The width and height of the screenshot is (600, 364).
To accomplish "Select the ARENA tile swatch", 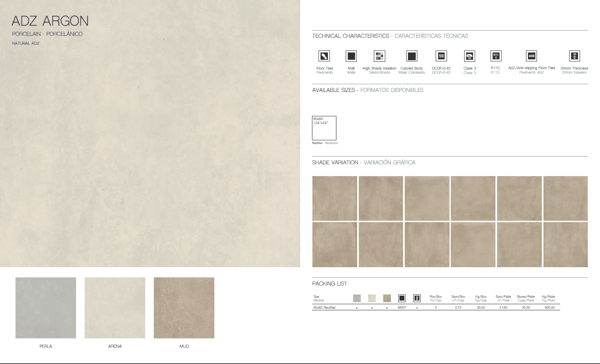I will (x=115, y=308).
